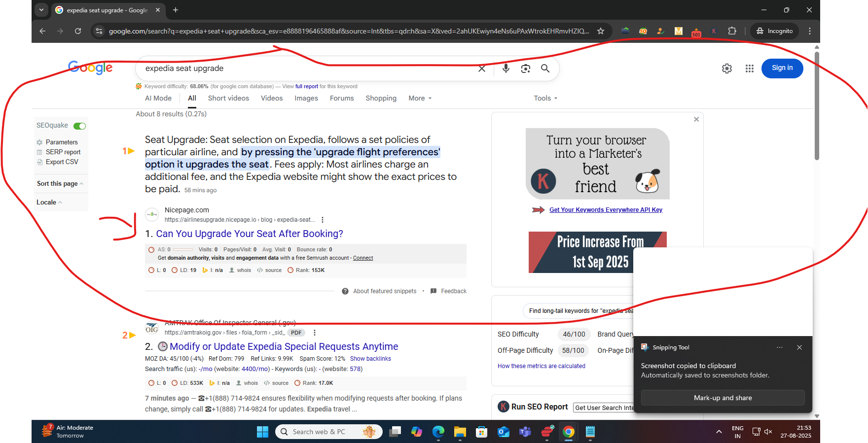
Task: Click the 'full report' keyword link
Action: (x=307, y=87)
